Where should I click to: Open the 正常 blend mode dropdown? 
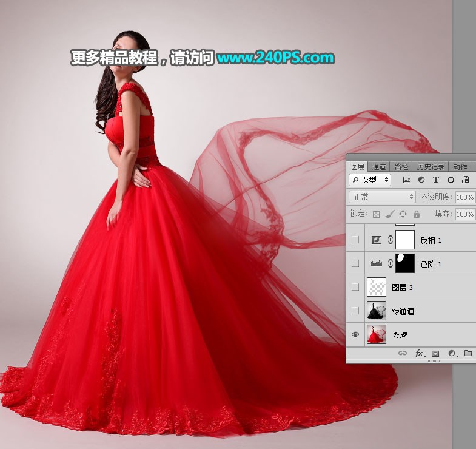(382, 197)
